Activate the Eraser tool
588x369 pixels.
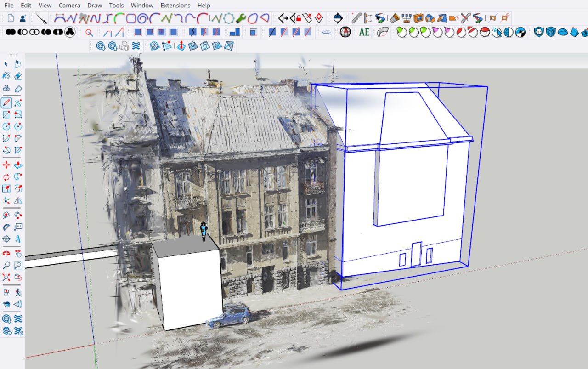[x=18, y=76]
